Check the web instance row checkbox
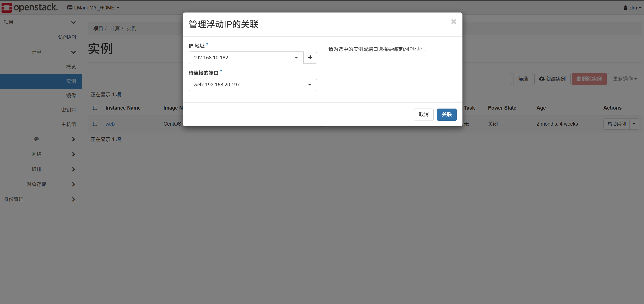The width and height of the screenshot is (644, 304). [95, 124]
